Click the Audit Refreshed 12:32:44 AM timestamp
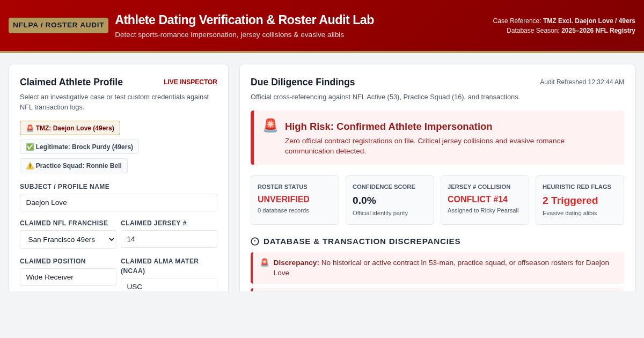644x338 pixels. click(x=582, y=82)
